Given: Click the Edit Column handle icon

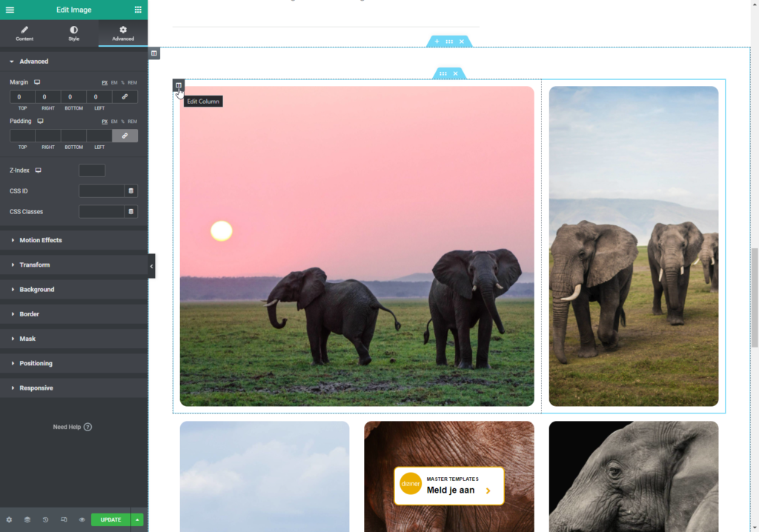Looking at the screenshot, I should click(x=179, y=86).
